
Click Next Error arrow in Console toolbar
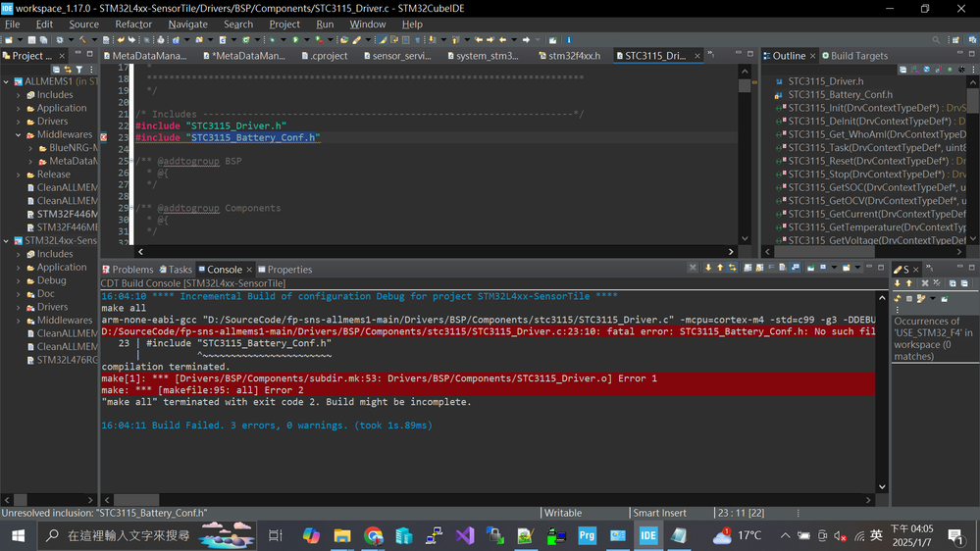(708, 268)
